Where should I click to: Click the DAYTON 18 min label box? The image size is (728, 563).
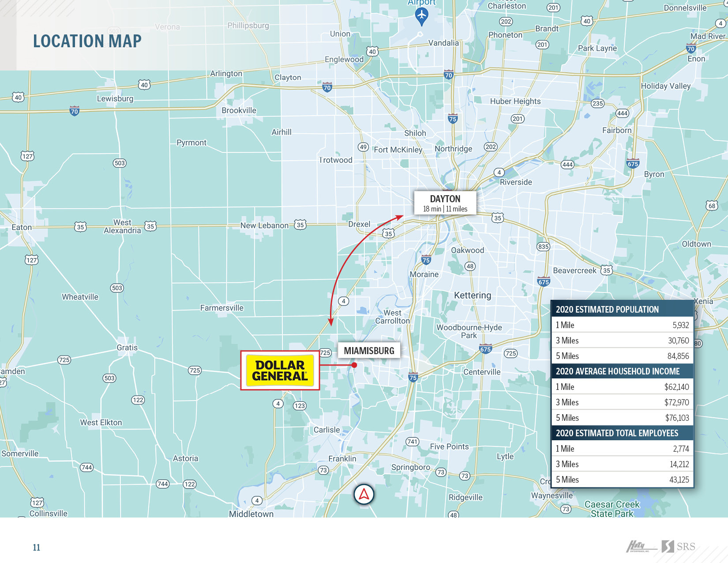(445, 203)
